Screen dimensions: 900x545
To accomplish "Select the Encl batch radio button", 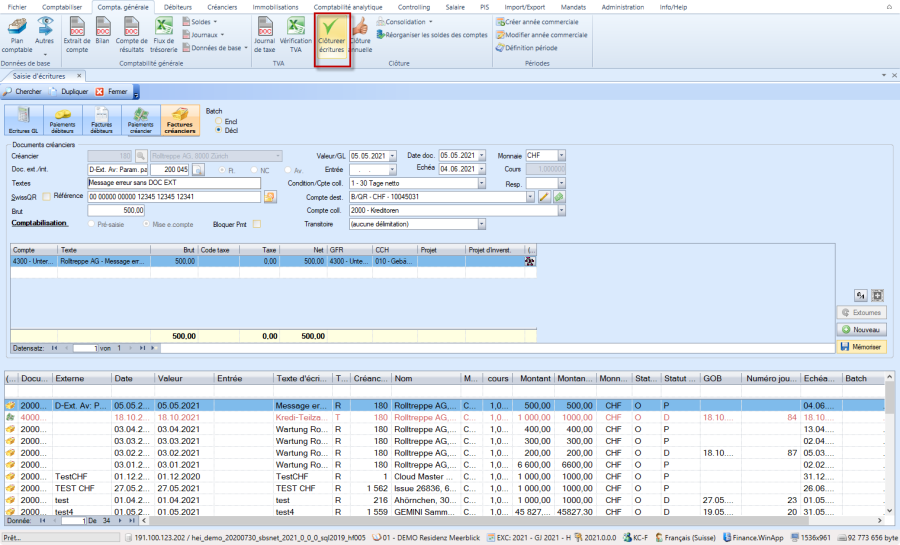I will (219, 121).
